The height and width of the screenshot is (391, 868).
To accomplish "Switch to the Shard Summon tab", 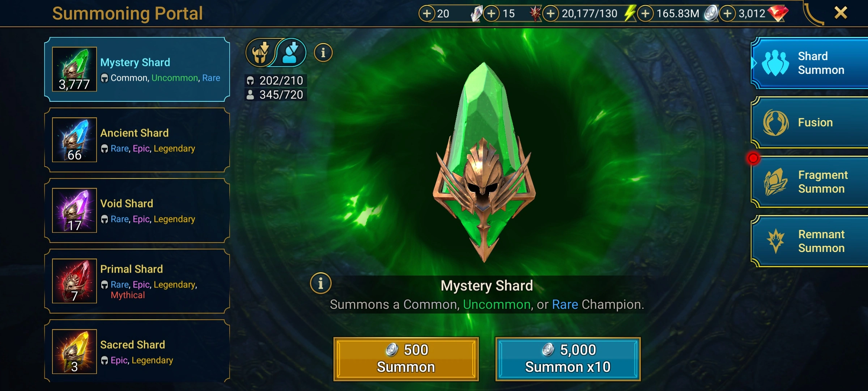I will tap(810, 63).
